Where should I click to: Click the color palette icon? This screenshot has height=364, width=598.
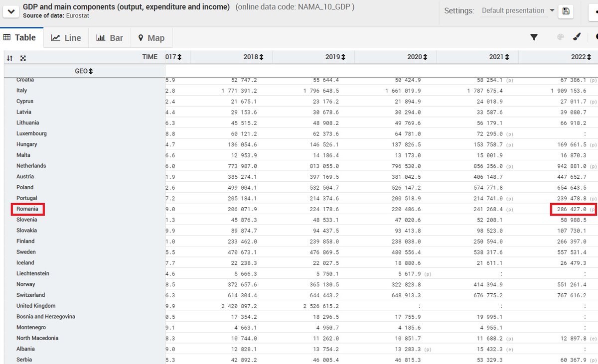(x=560, y=37)
